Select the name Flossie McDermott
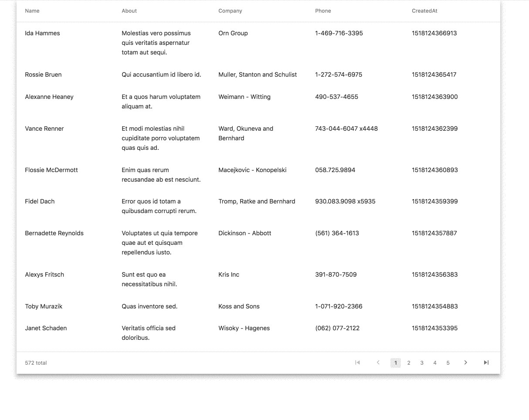Viewport: 529px width, 420px height. tap(51, 170)
